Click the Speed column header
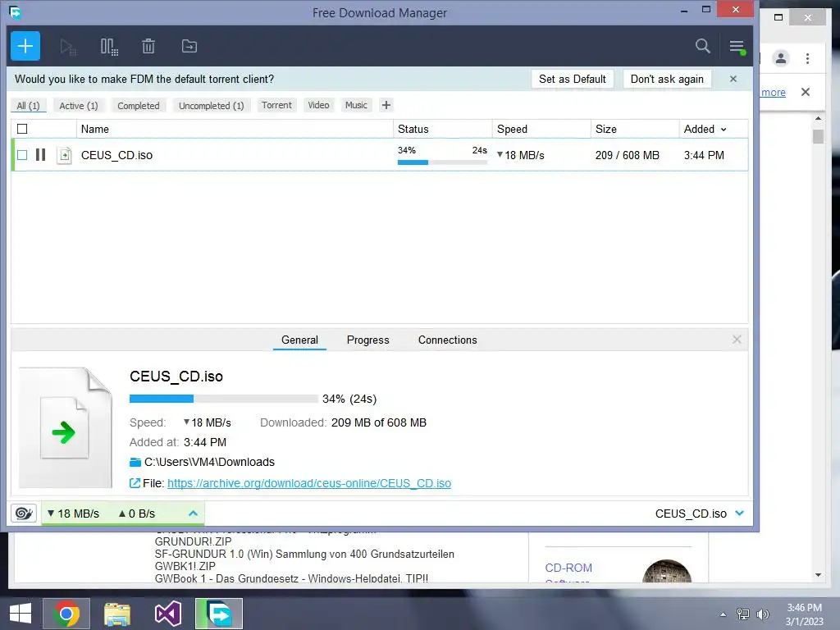The width and height of the screenshot is (840, 630). [541, 129]
